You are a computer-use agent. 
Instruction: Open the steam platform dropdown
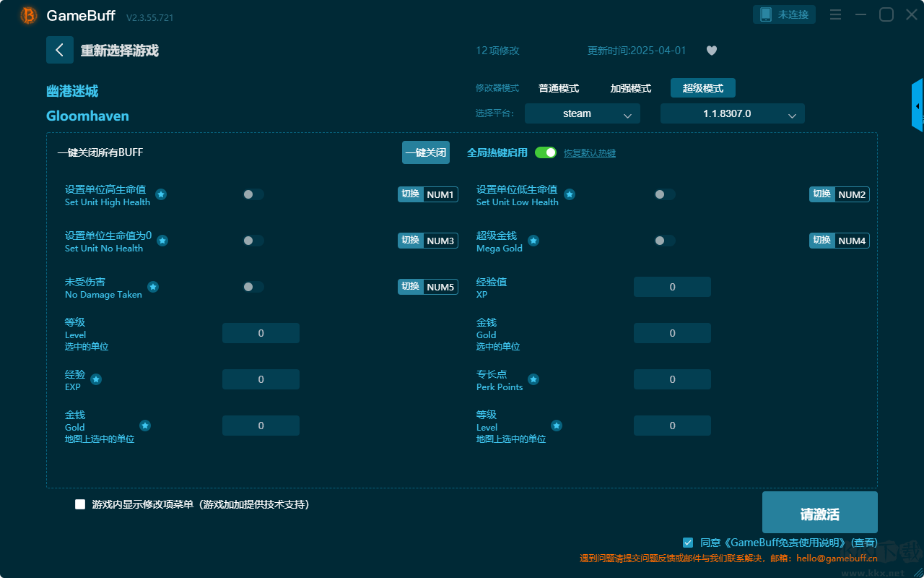[x=583, y=113]
